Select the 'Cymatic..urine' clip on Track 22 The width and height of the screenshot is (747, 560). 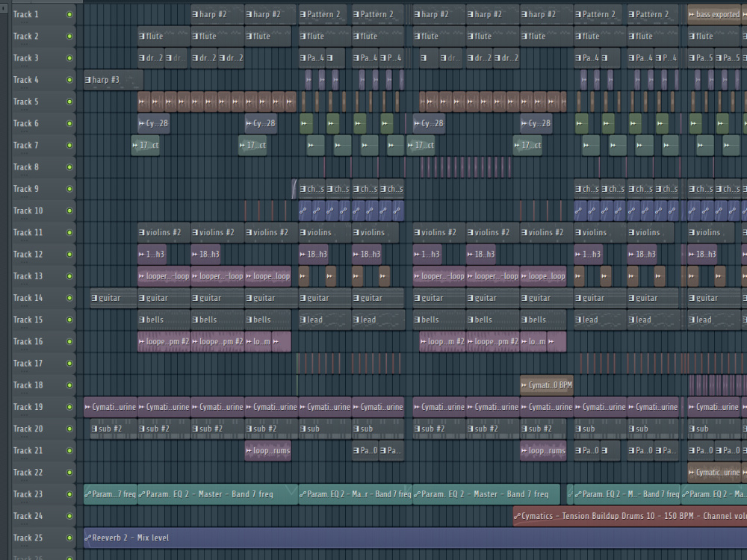coord(714,473)
